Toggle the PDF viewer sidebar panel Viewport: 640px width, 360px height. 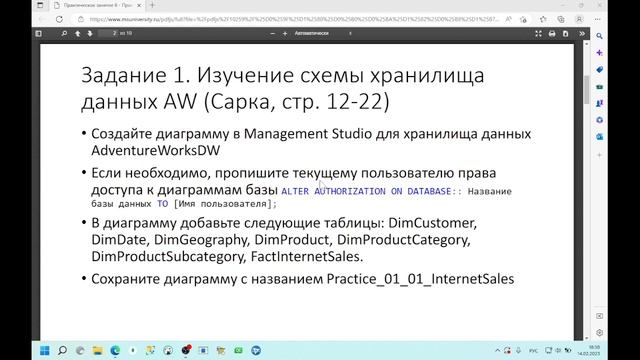[x=38, y=33]
